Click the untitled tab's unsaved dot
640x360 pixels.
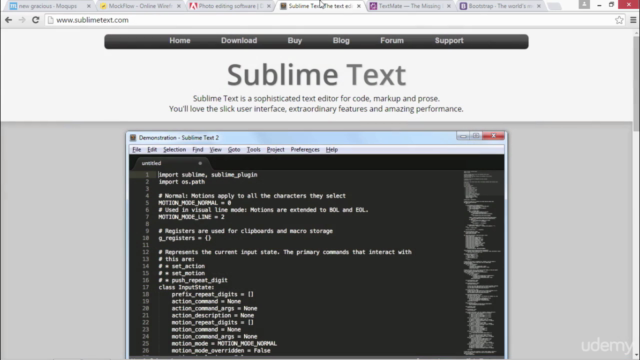point(200,163)
